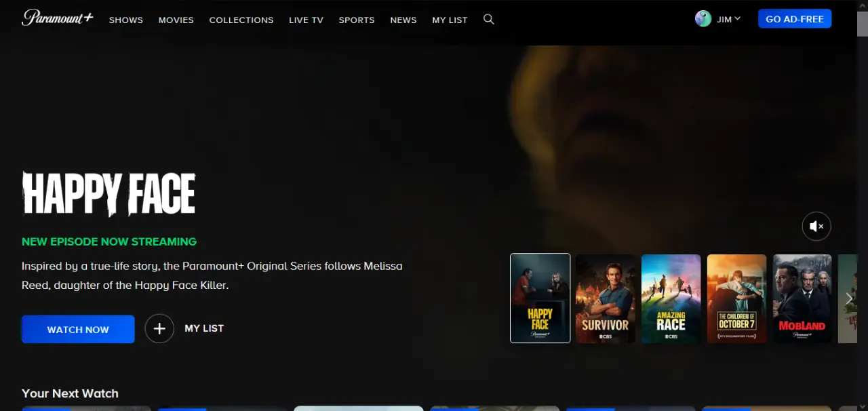868x411 pixels.
Task: Click the WATCH NOW button
Action: click(x=78, y=329)
